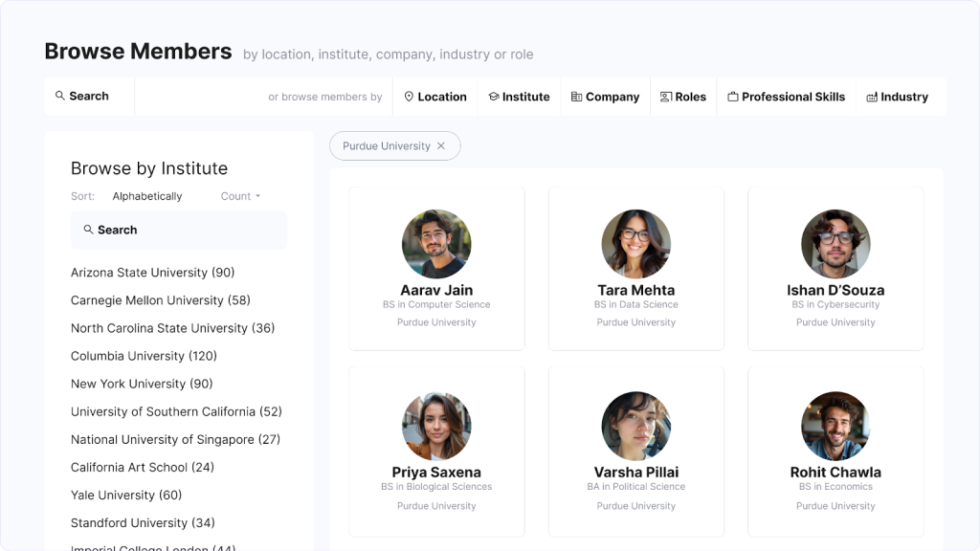Click the magnifier icon in institute search
The height and width of the screenshot is (551, 980).
click(x=88, y=230)
